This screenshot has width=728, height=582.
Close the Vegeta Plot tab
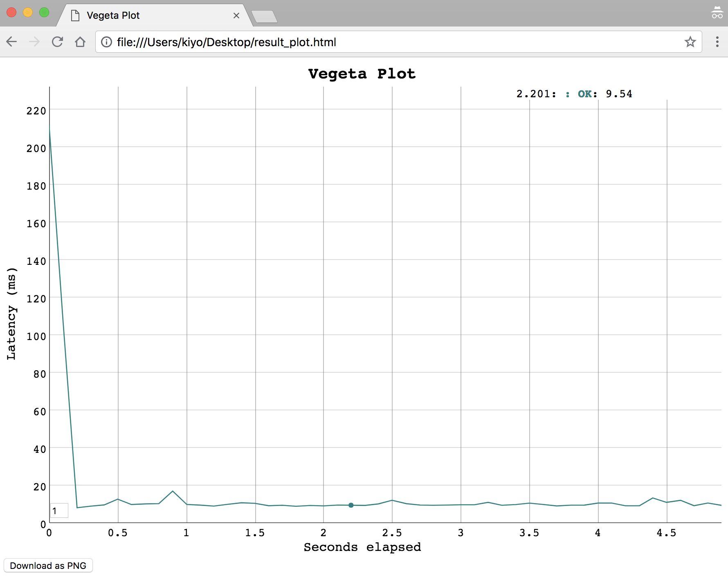pos(236,16)
